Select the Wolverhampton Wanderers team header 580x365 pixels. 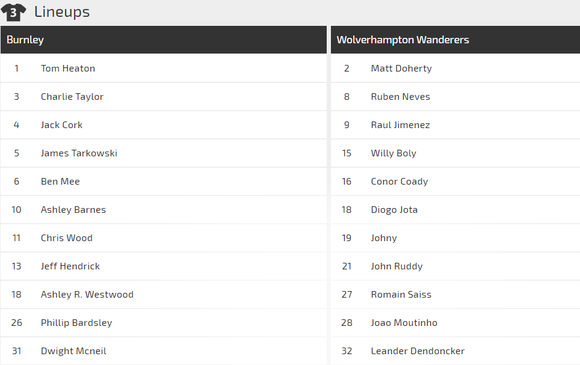point(455,40)
